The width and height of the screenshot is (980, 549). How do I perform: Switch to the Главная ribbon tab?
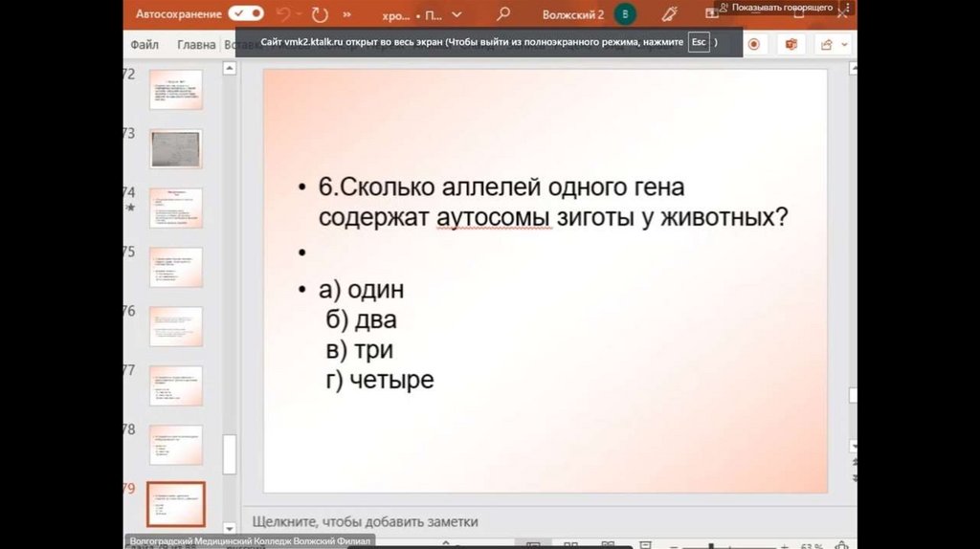click(196, 44)
